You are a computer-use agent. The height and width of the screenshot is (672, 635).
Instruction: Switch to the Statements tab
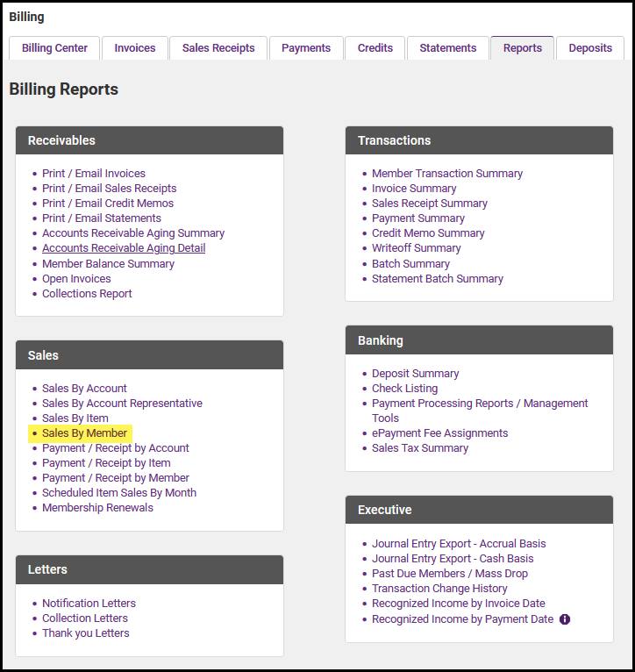tap(447, 48)
